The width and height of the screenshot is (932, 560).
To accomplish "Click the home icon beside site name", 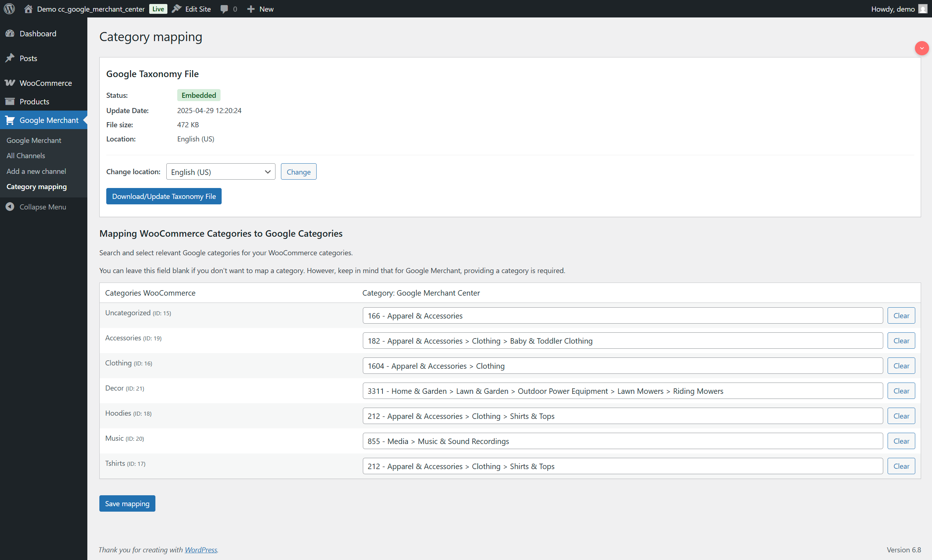I will (28, 9).
